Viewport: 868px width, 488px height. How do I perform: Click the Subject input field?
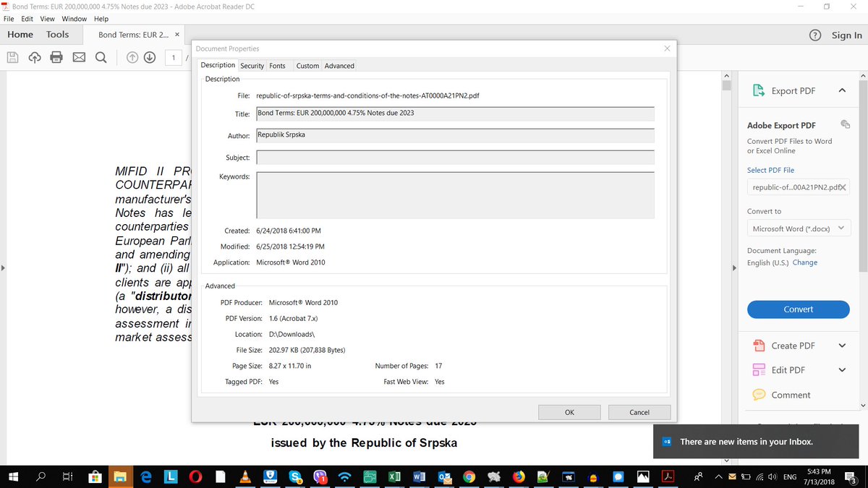pos(455,158)
